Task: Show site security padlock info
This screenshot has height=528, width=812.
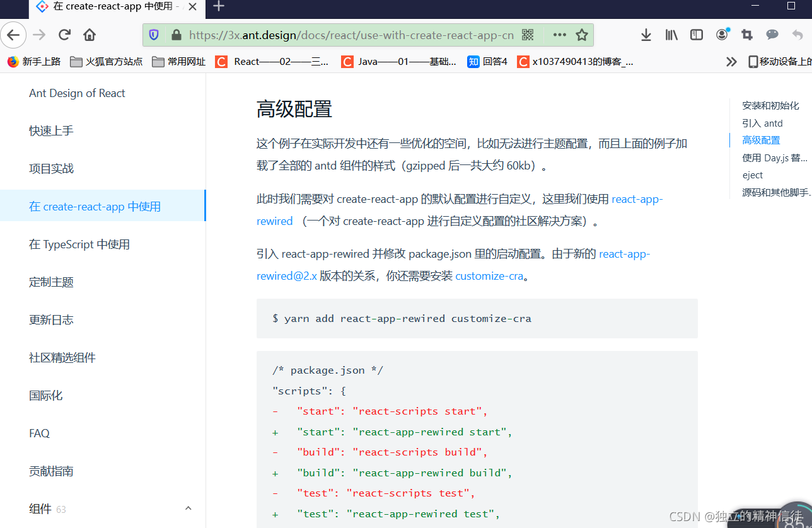Action: [x=176, y=35]
